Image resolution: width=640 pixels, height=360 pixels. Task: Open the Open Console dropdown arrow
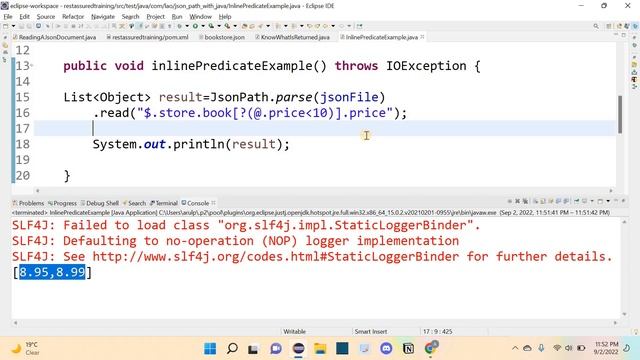608,201
